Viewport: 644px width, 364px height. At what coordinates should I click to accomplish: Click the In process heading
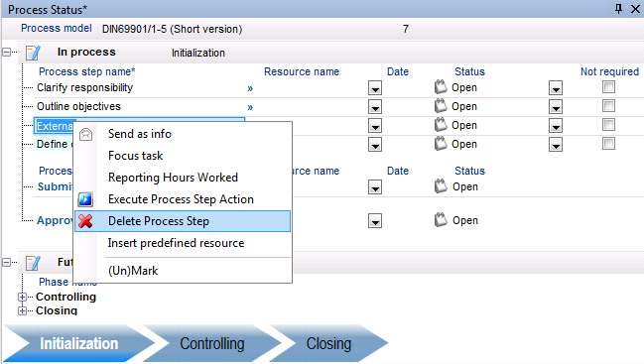tap(86, 53)
